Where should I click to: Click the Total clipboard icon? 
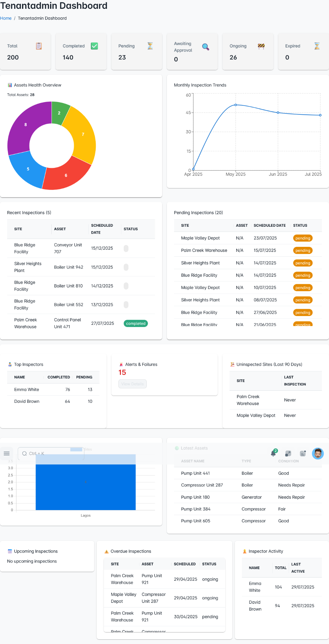[x=39, y=46]
